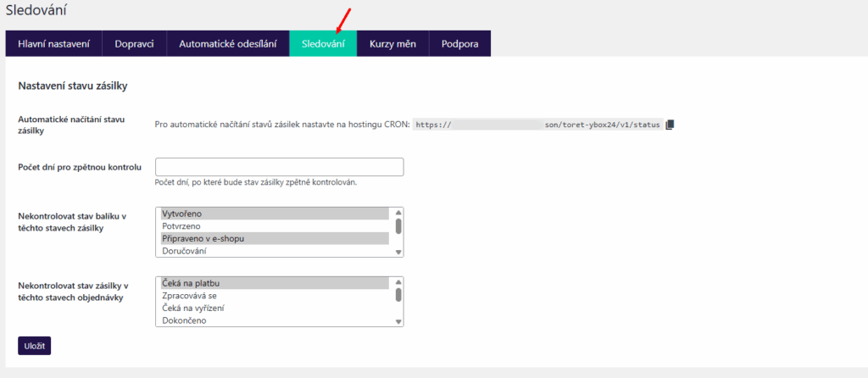Click the CRON URL code text
This screenshot has width=868, height=378.
[537, 125]
